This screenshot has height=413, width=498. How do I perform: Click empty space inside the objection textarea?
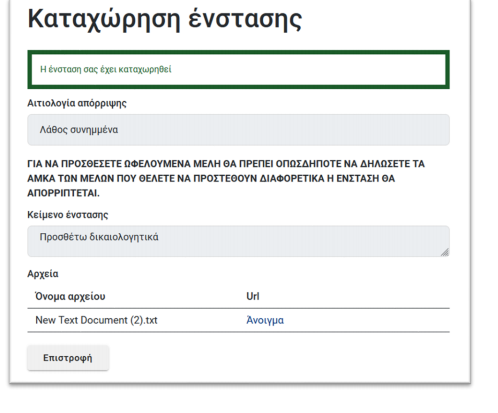(300, 245)
